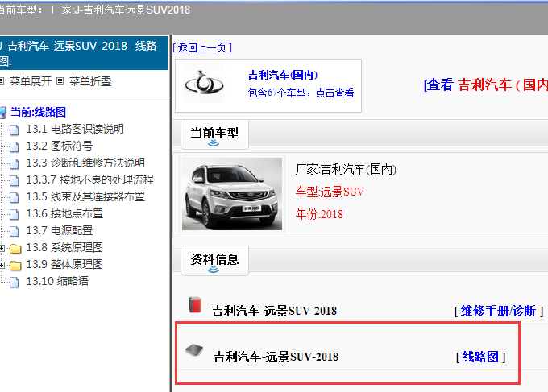Open 13.10 缩略语
This screenshot has width=548, height=392.
57,281
